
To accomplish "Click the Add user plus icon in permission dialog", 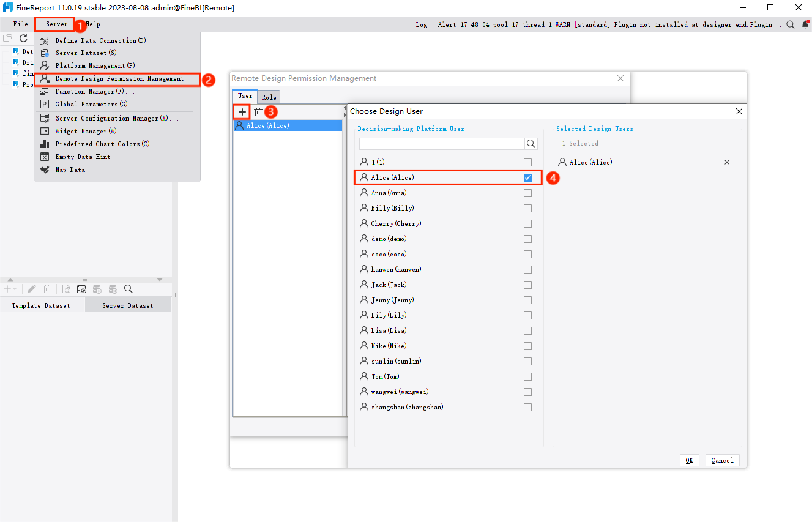I will [x=242, y=111].
